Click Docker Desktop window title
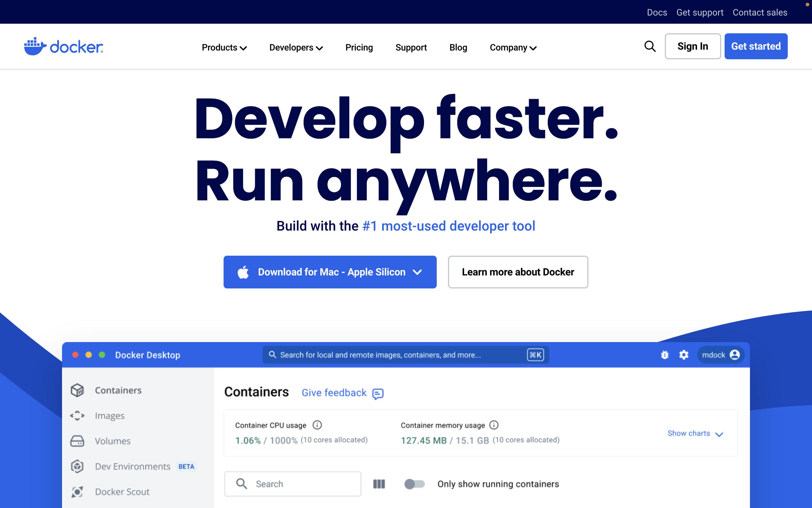The width and height of the screenshot is (812, 508). click(x=148, y=355)
